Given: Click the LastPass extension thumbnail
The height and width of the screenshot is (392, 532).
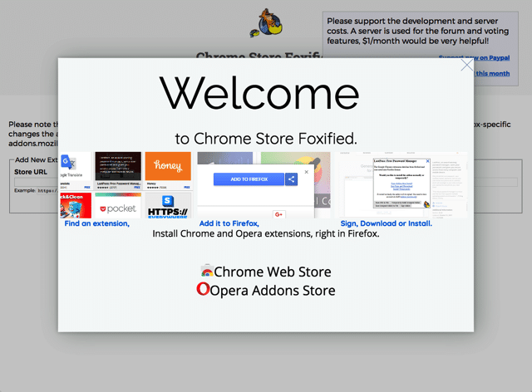Looking at the screenshot, I should [118, 170].
